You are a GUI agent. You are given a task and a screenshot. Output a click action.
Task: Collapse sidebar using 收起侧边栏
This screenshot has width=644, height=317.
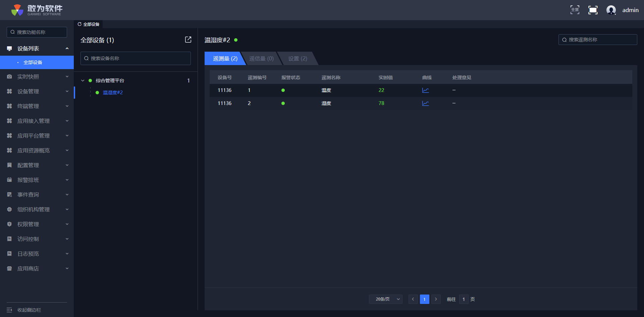tap(29, 310)
